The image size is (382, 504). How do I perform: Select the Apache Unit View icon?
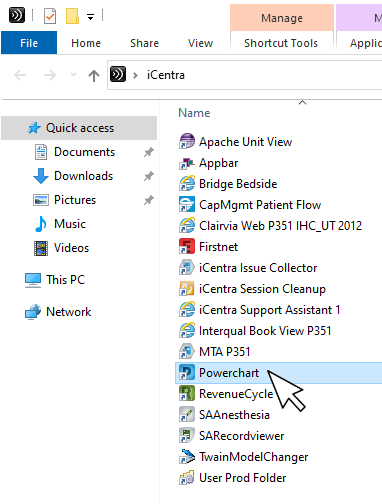(187, 142)
